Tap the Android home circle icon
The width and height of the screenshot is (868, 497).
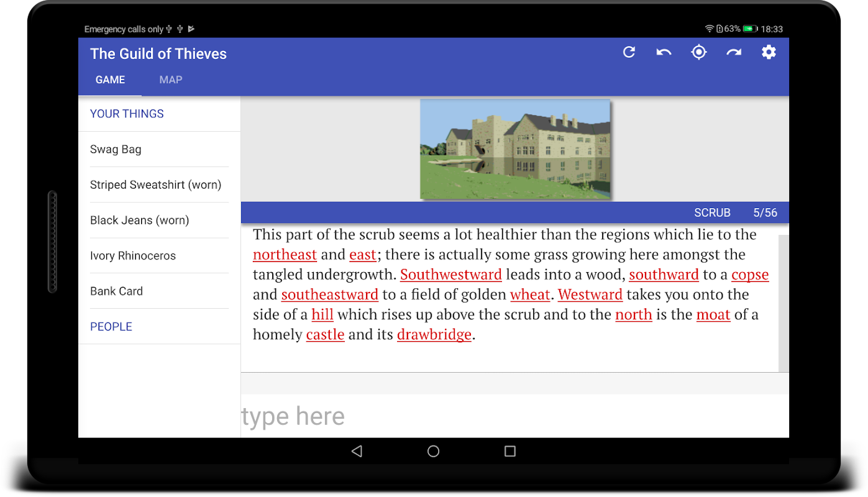(434, 452)
